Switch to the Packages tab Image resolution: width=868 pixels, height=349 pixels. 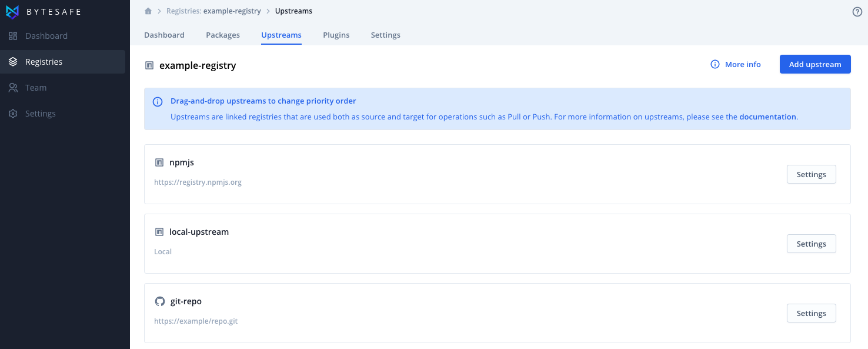click(x=223, y=35)
